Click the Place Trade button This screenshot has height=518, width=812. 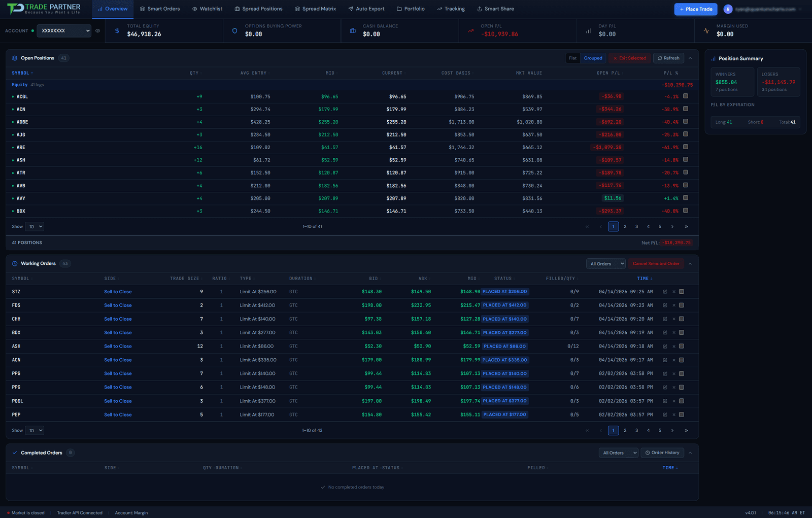tap(696, 9)
